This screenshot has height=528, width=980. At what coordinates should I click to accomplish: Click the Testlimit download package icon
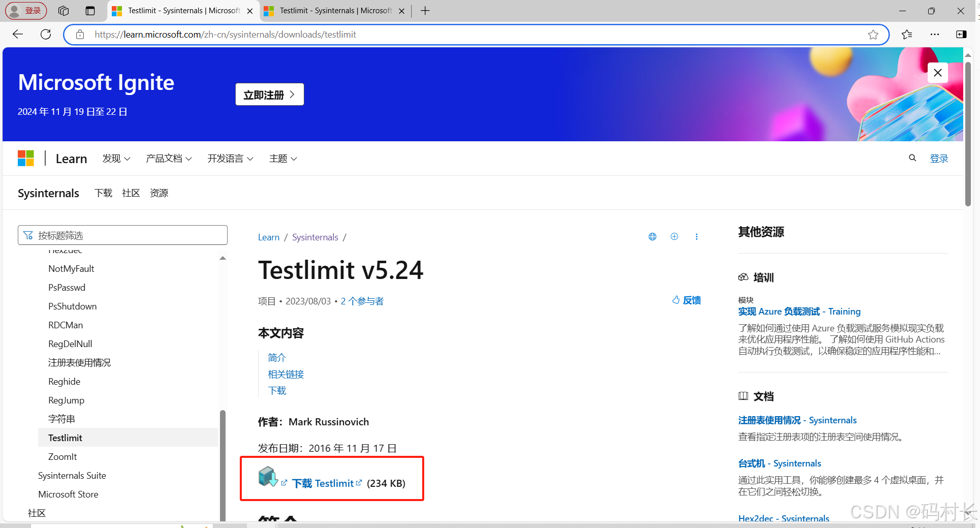coord(268,477)
